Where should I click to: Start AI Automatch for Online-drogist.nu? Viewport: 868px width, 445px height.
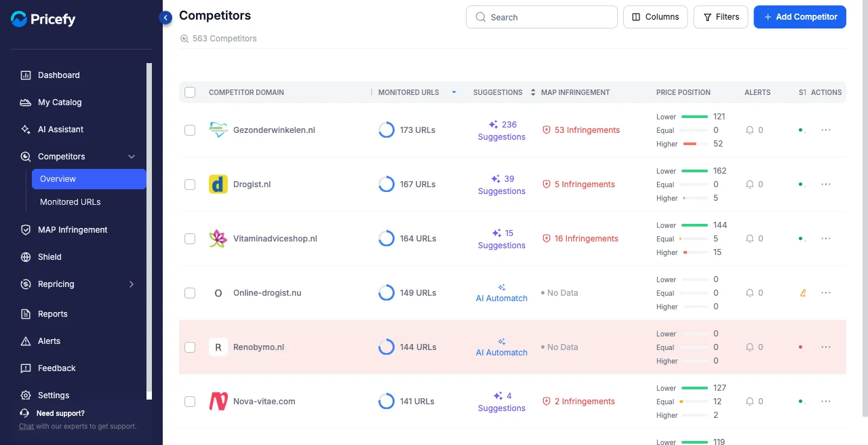pyautogui.click(x=502, y=293)
